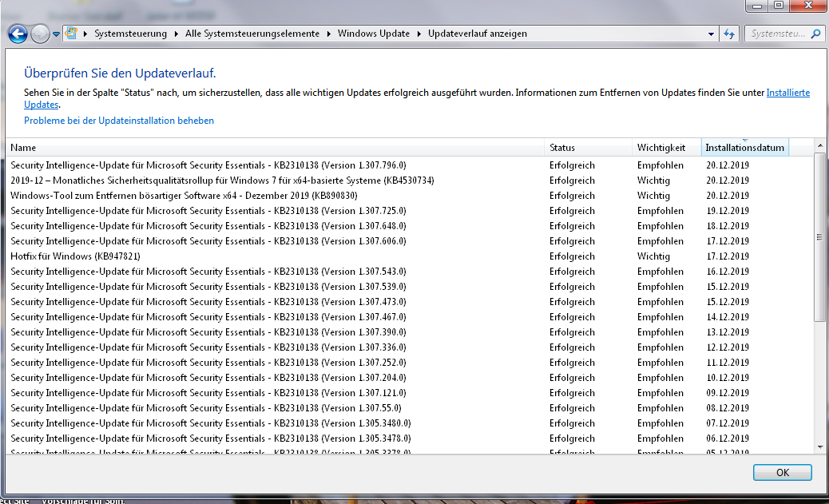Click date 12.12.2019 cell

click(x=728, y=347)
